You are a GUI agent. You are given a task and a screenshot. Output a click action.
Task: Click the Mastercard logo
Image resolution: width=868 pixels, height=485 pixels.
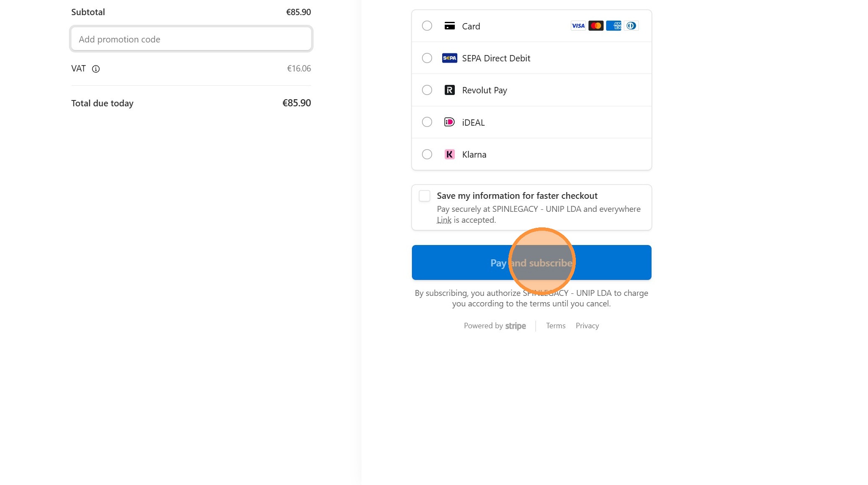[596, 26]
